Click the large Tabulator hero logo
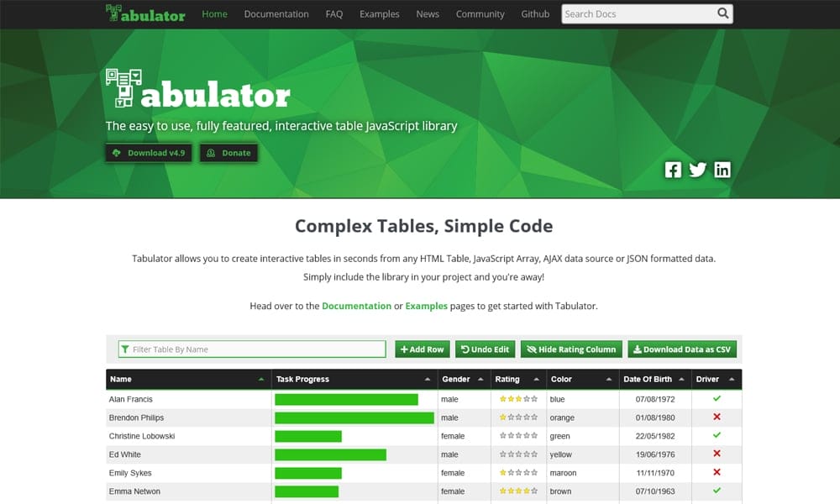840x504 pixels. click(x=197, y=89)
